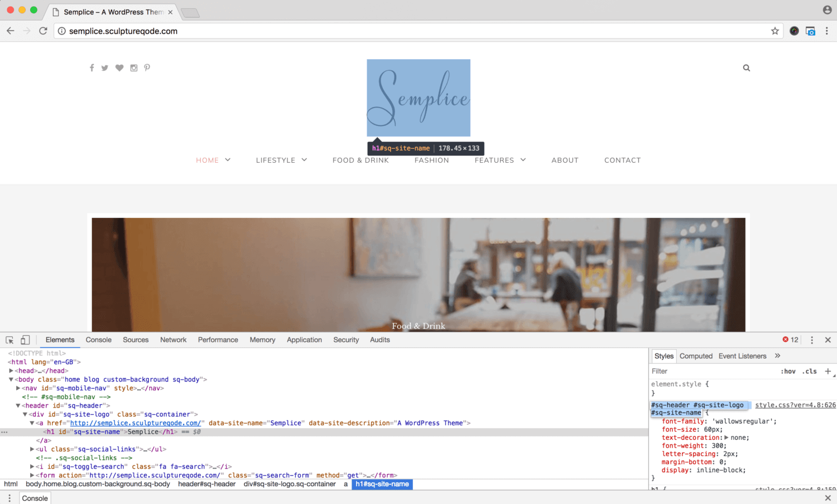This screenshot has height=504, width=837.
Task: Open the site search magnifier icon
Action: click(x=747, y=68)
